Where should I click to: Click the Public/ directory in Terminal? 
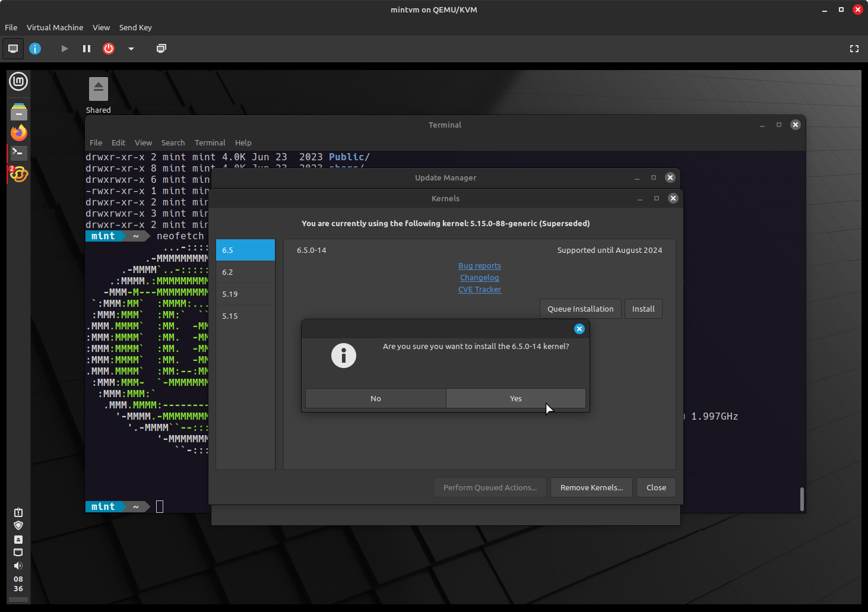[x=349, y=157]
